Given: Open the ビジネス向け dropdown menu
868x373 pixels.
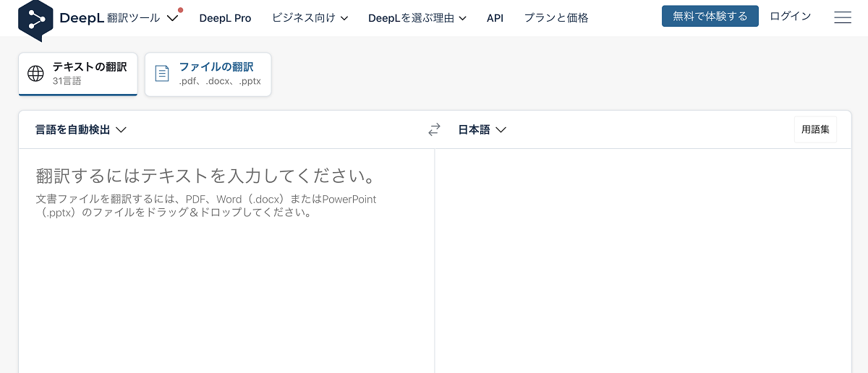Looking at the screenshot, I should coord(310,18).
